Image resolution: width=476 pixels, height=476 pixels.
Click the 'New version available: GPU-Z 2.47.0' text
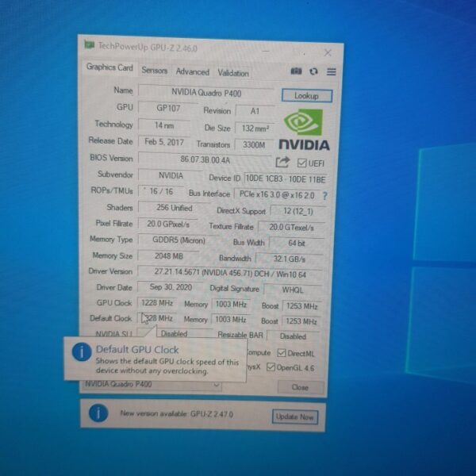[x=177, y=413]
